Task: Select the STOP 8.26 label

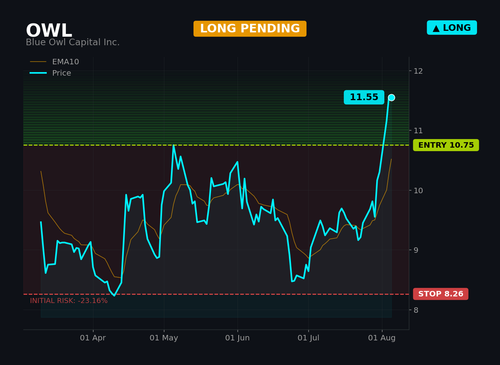Action: (x=440, y=294)
